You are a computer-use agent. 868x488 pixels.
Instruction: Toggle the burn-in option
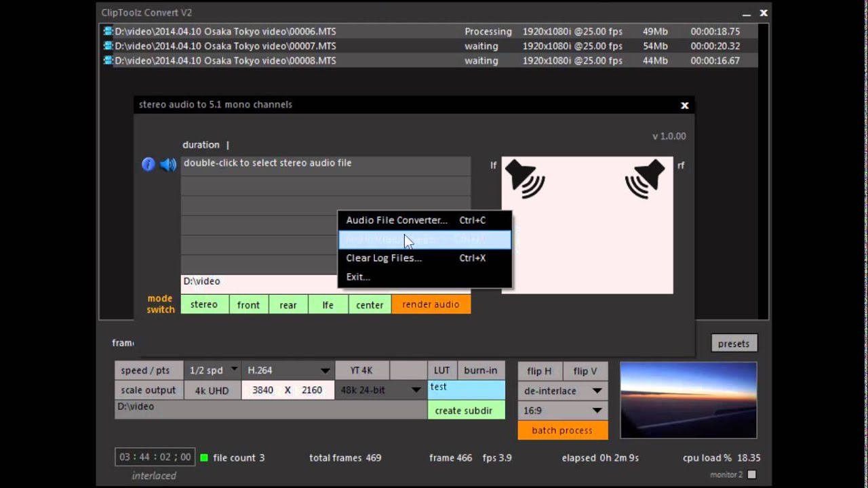481,370
